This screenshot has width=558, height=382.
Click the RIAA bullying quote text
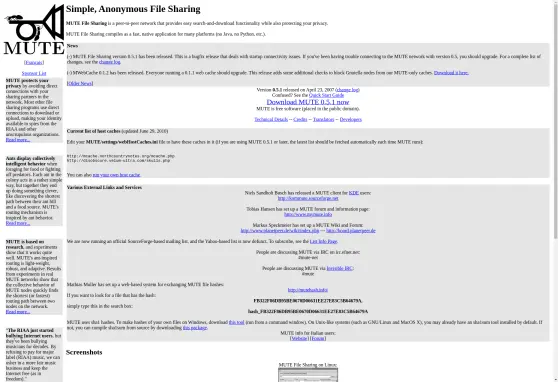(x=33, y=355)
